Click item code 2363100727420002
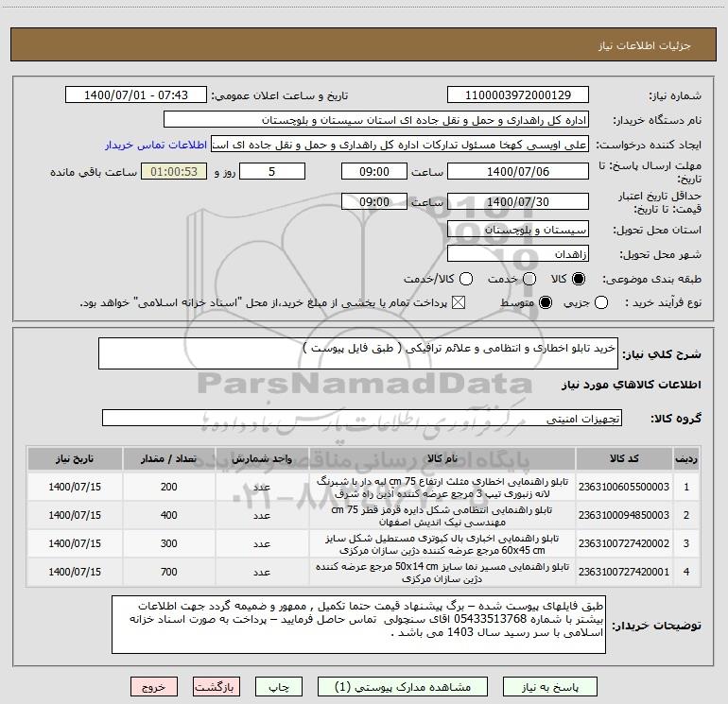The height and width of the screenshot is (704, 728). [x=624, y=543]
